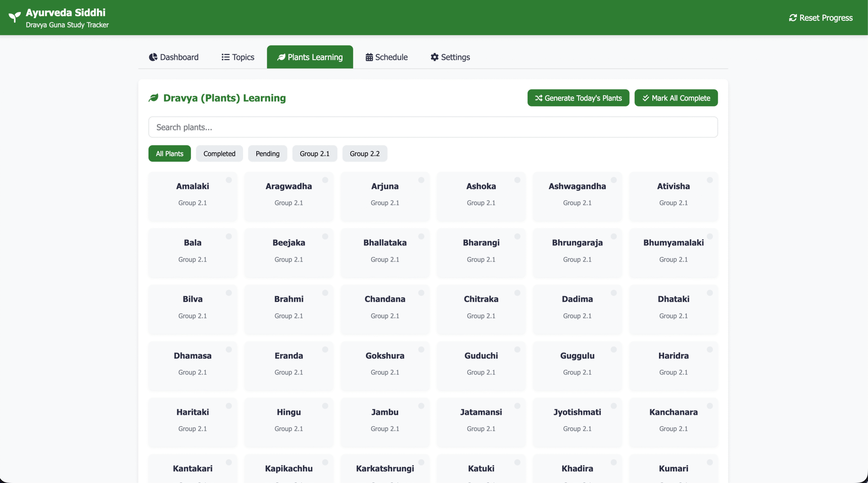The width and height of the screenshot is (868, 483).
Task: Click the leaf icon beside Dravya Learning heading
Action: coord(154,98)
